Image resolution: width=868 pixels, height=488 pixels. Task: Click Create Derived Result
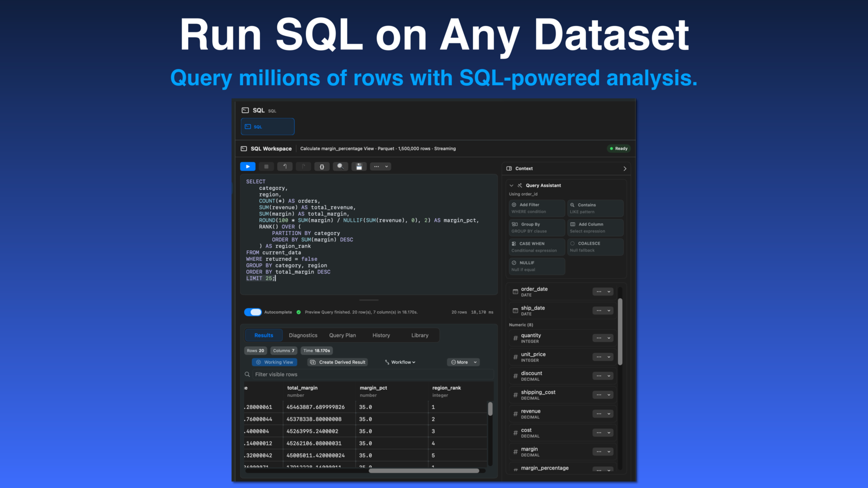coord(337,362)
